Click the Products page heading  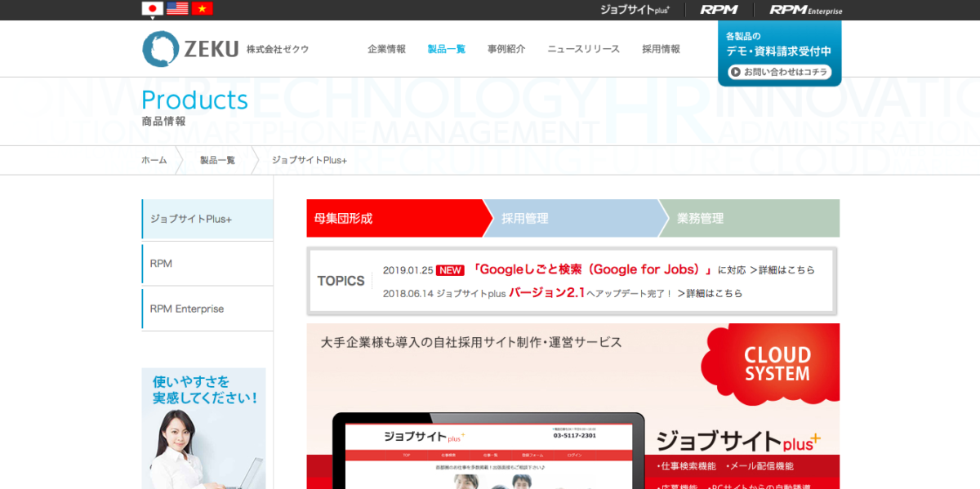pyautogui.click(x=194, y=100)
